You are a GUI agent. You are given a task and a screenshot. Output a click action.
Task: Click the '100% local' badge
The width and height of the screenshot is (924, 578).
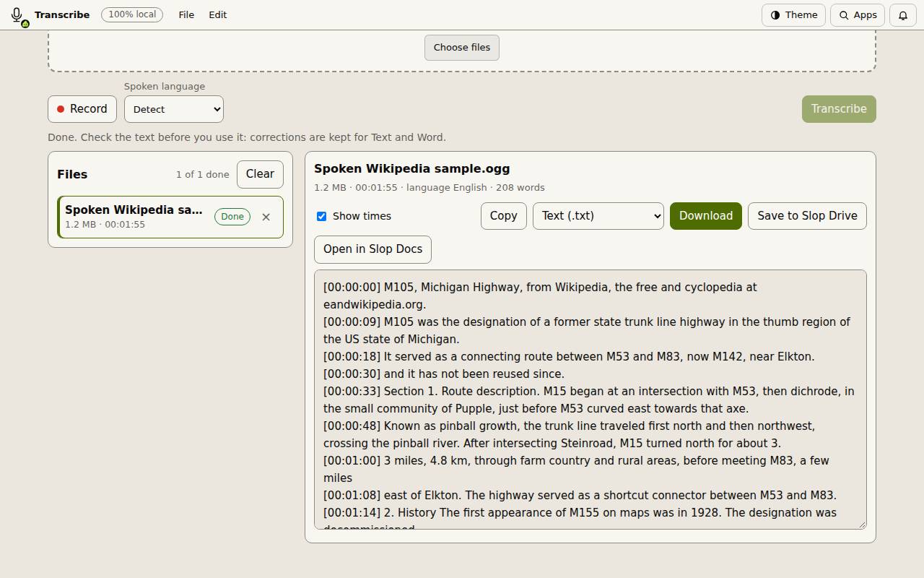[132, 14]
